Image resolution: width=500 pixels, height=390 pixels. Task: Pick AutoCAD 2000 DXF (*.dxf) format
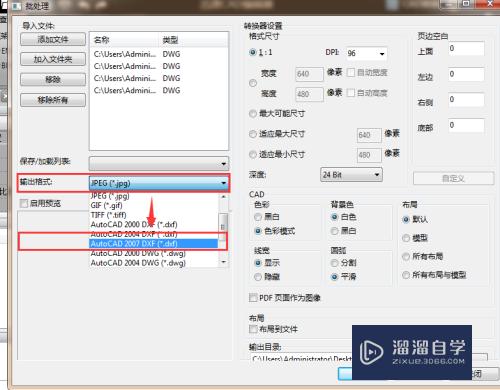click(x=134, y=224)
